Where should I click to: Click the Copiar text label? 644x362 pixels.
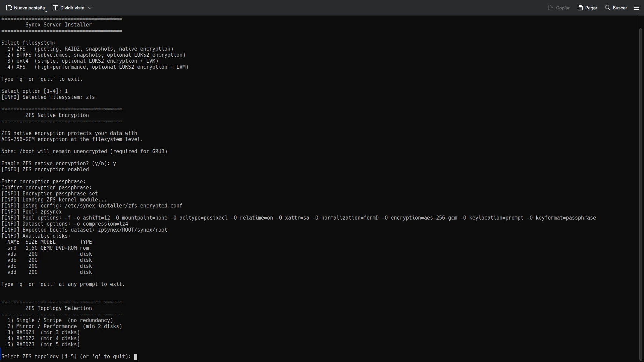[x=562, y=8]
